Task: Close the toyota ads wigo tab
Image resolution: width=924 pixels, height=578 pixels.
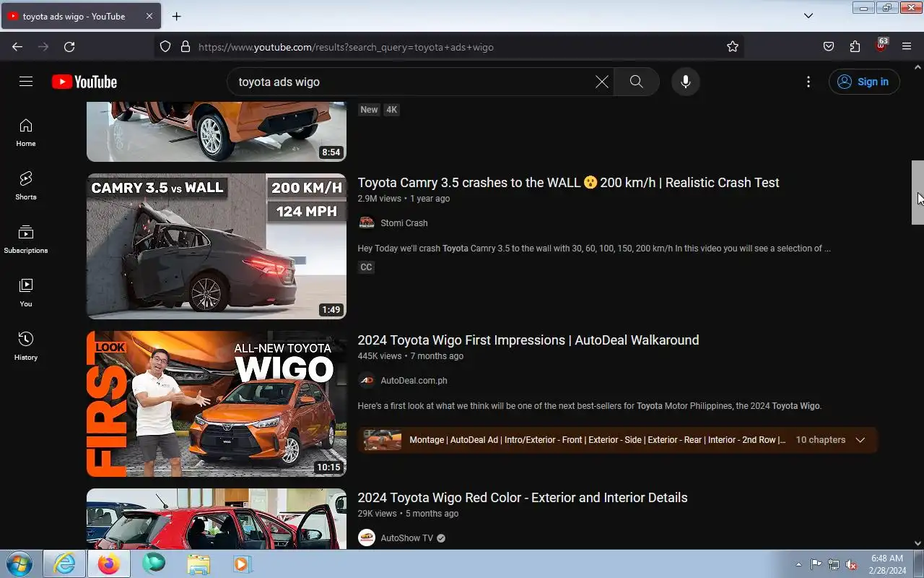Action: (149, 16)
